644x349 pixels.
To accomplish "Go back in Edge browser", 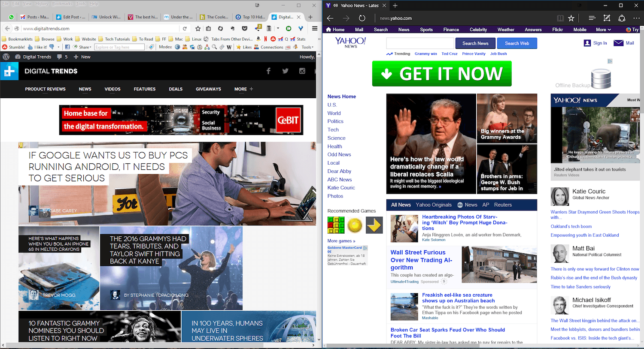I will pos(330,18).
